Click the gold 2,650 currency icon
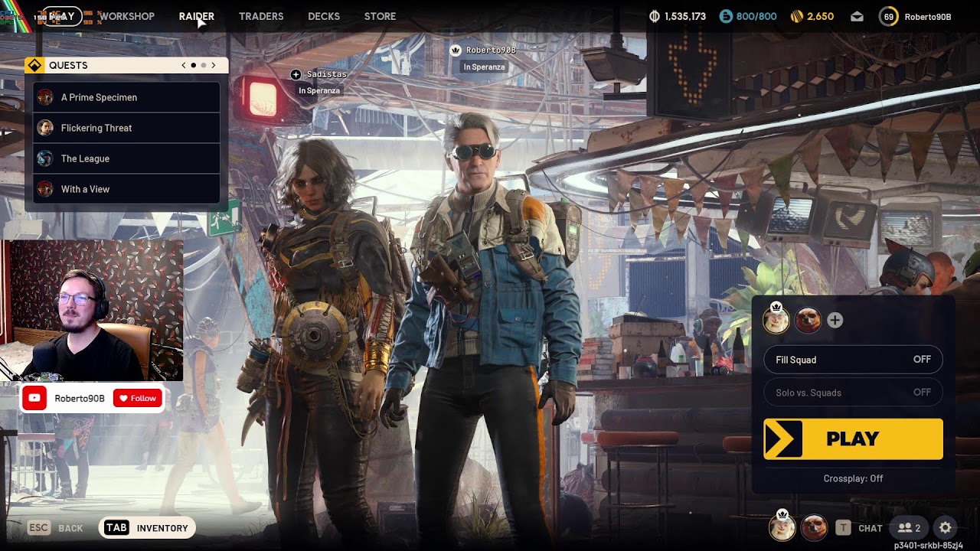Screen dimensions: 980x551 [797, 16]
